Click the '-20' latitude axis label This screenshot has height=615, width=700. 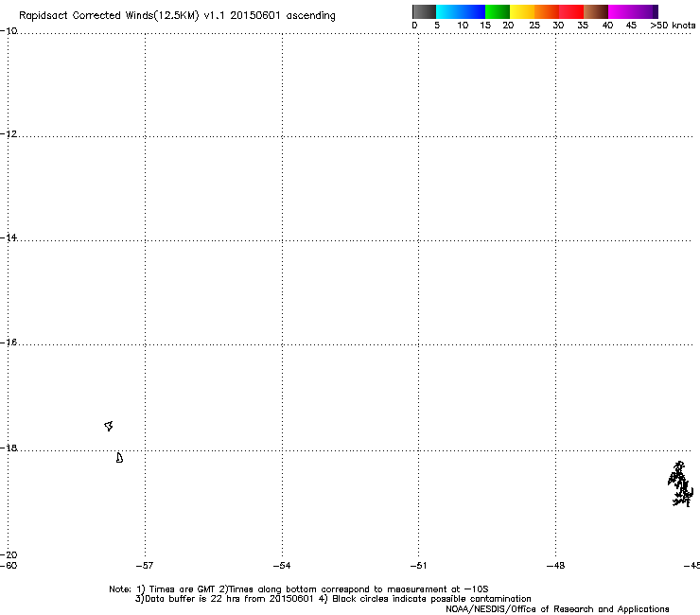point(9,554)
